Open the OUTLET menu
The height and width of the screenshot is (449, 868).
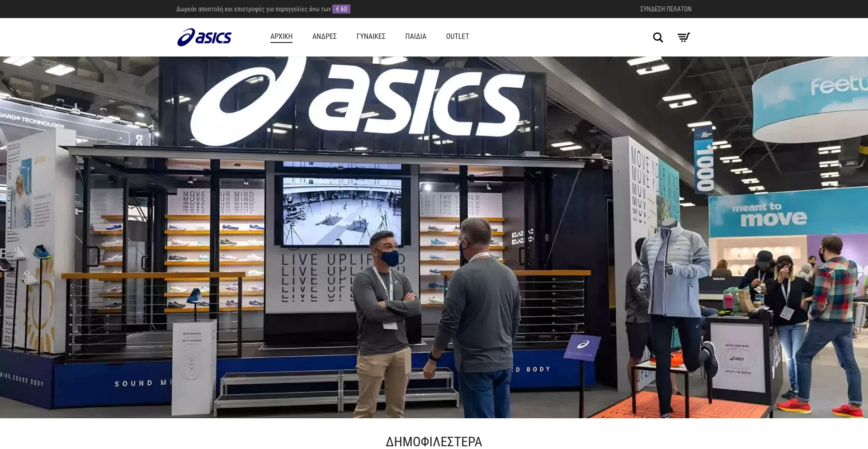[458, 37]
